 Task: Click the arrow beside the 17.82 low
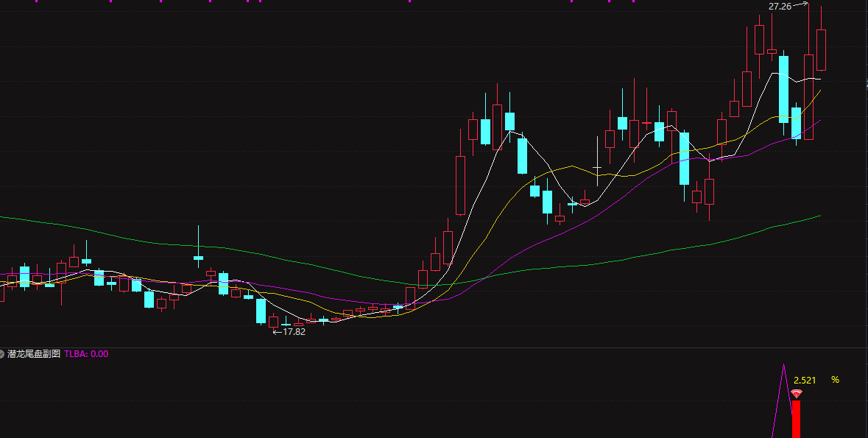point(277,332)
